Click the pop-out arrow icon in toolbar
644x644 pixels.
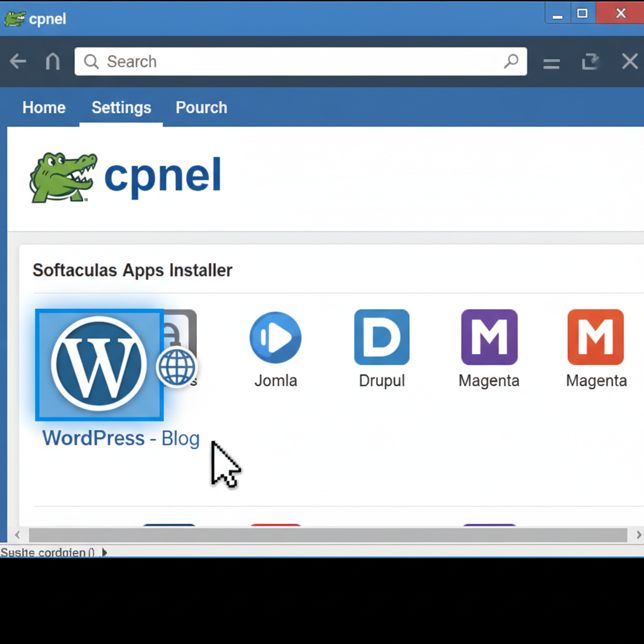click(x=590, y=62)
